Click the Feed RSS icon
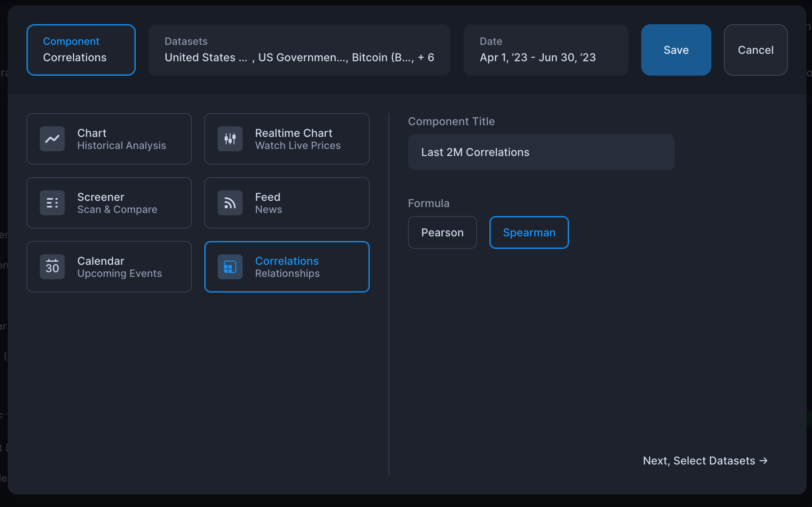This screenshot has width=812, height=507. tap(230, 203)
